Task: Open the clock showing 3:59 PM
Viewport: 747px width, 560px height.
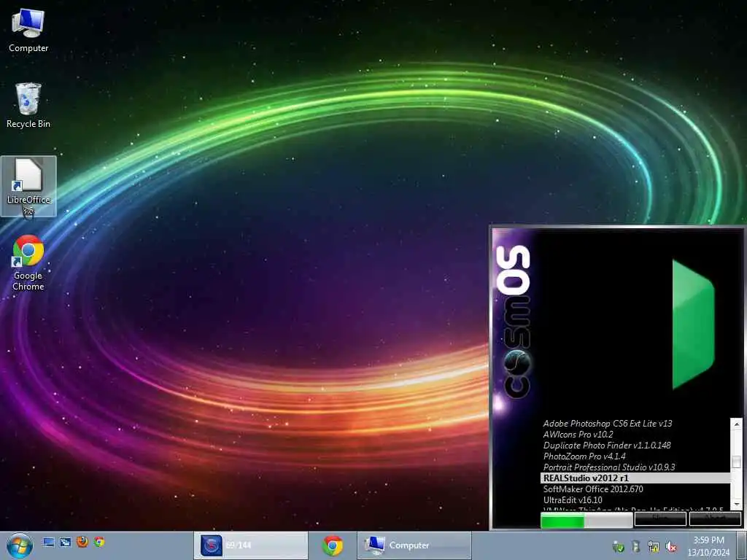Action: click(709, 546)
